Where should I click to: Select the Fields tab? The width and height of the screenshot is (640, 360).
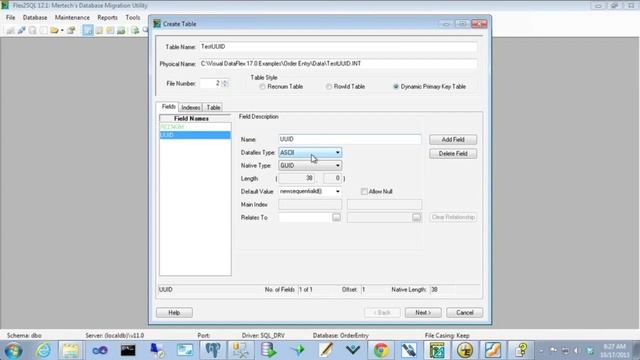tap(168, 107)
